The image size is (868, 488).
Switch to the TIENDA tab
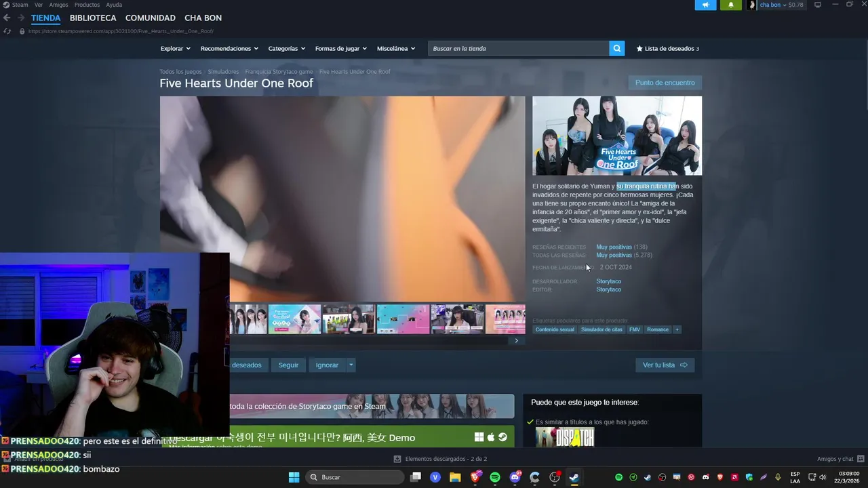pyautogui.click(x=45, y=18)
